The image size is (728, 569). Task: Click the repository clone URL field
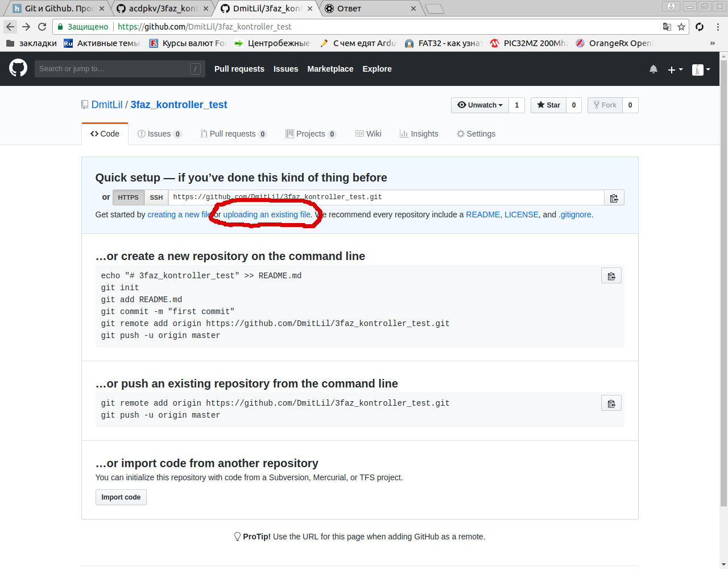(x=386, y=197)
